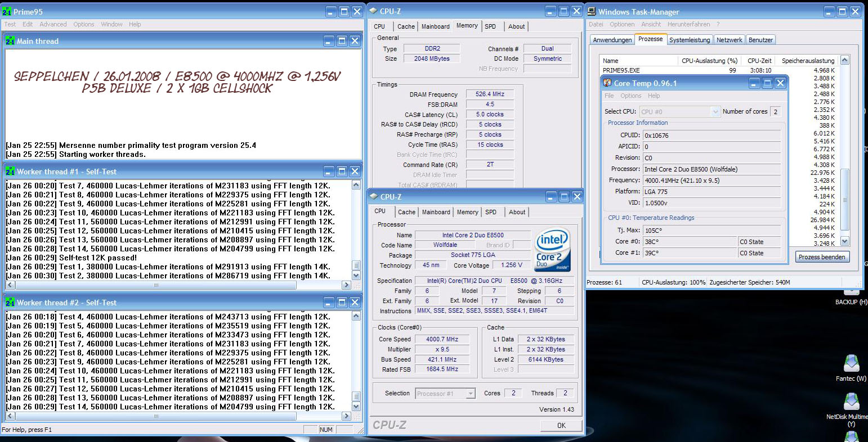Click Task-Manager process list scroll down arrow

pos(844,241)
